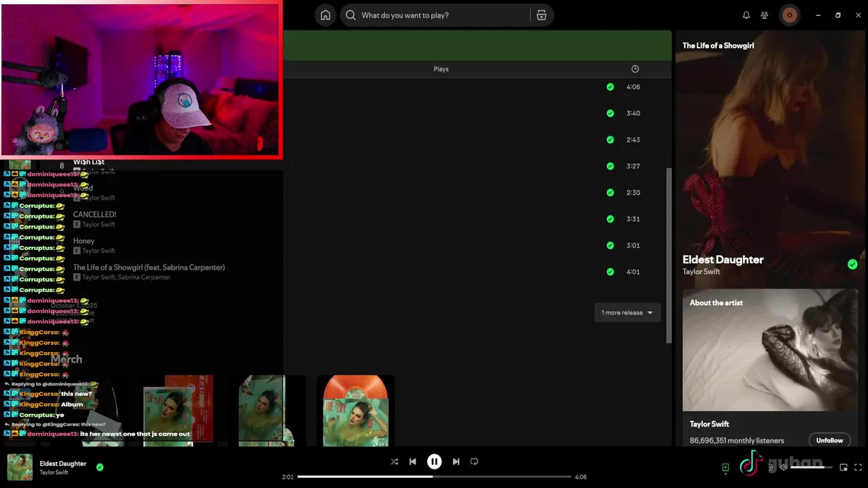Expand the '1 more release' dropdown
Screen dimensions: 868x488
click(627, 312)
